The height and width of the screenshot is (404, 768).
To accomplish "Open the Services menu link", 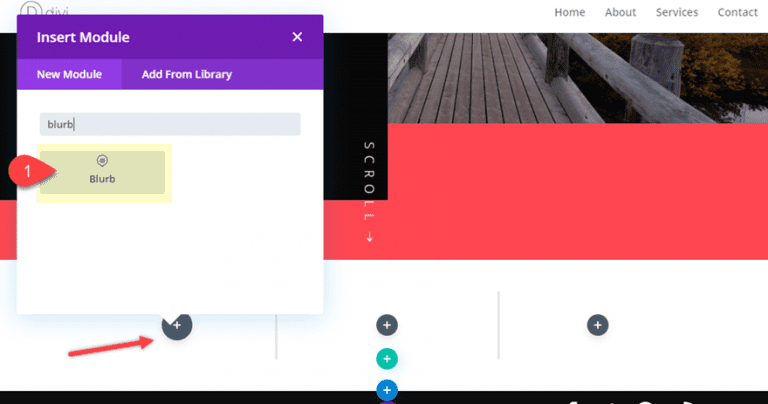I will [x=677, y=12].
